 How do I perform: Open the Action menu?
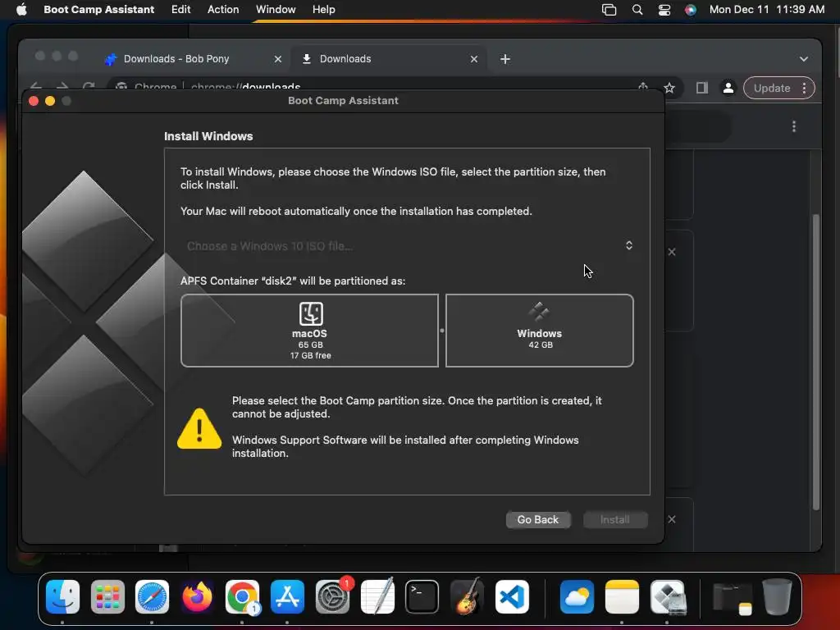pyautogui.click(x=223, y=9)
